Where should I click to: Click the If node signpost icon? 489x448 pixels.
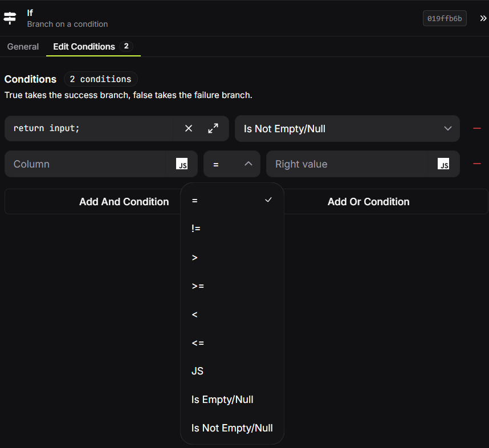(x=10, y=18)
